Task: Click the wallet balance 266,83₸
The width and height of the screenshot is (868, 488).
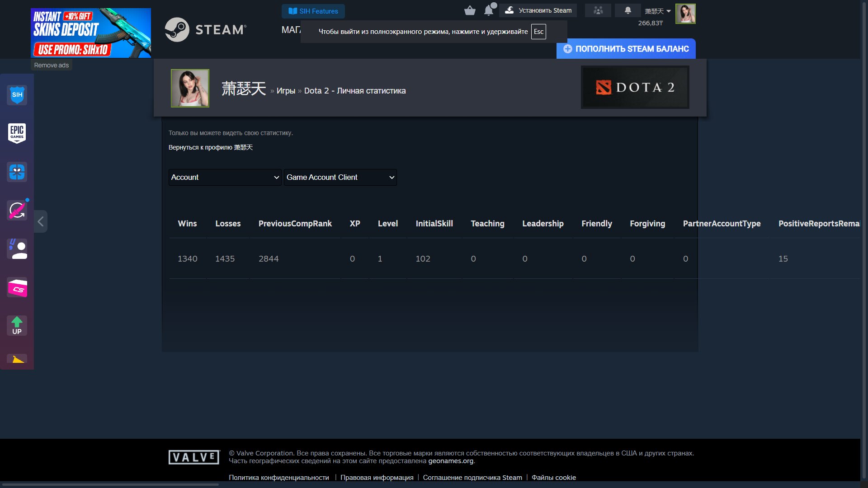Action: pyautogui.click(x=650, y=23)
